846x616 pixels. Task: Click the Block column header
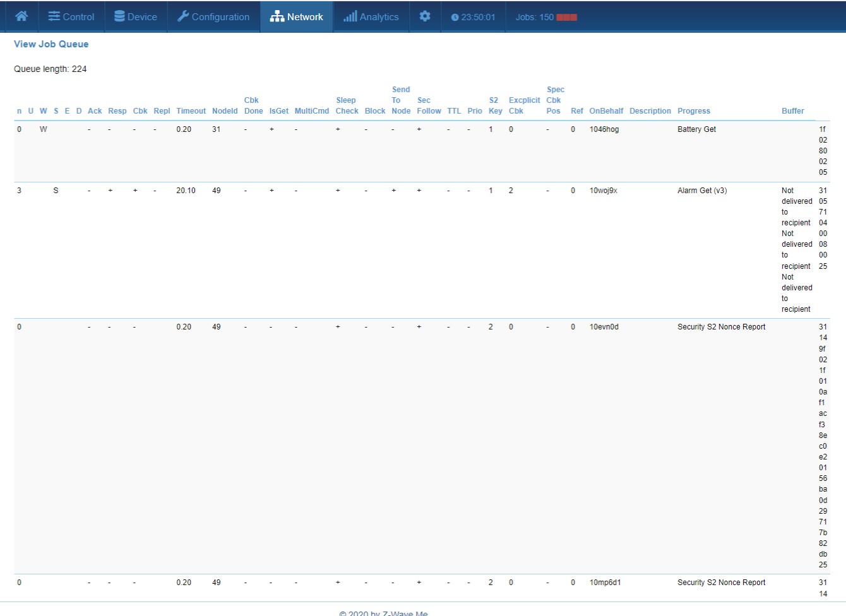375,111
